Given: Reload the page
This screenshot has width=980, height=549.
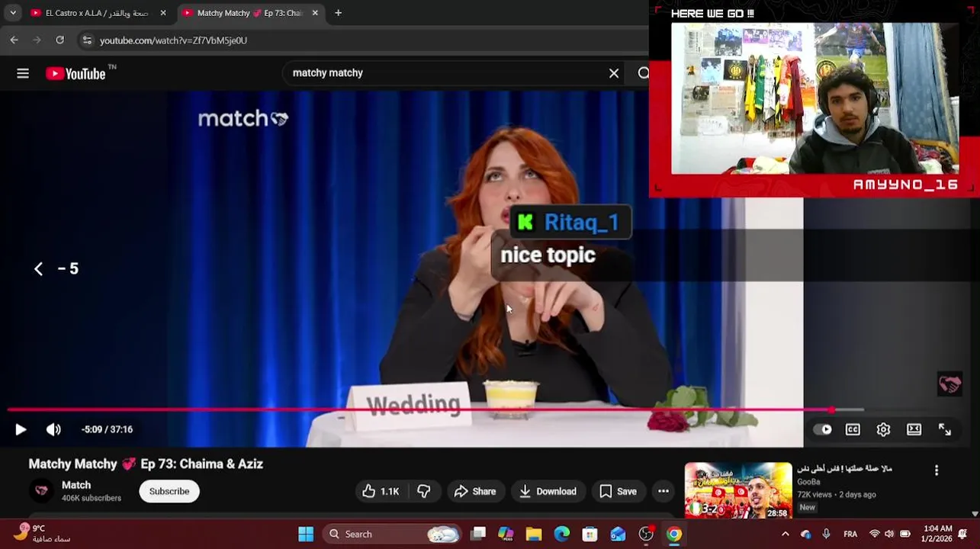Looking at the screenshot, I should 60,40.
